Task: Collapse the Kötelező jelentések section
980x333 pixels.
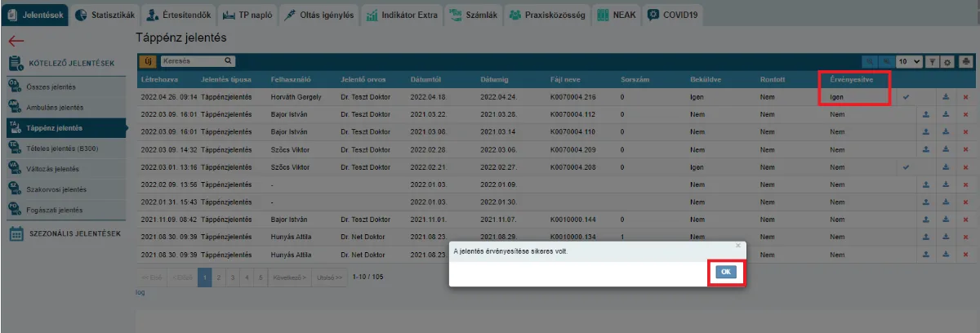Action: 64,63
